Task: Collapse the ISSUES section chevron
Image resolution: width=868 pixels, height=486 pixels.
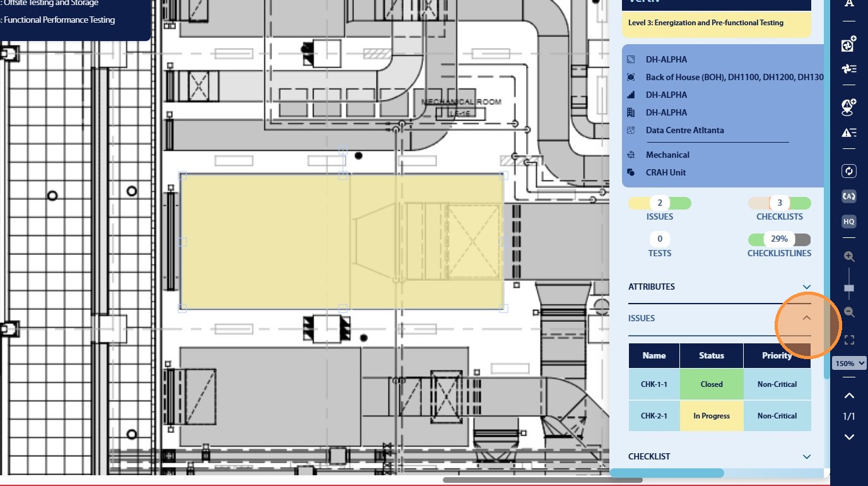Action: [x=806, y=318]
